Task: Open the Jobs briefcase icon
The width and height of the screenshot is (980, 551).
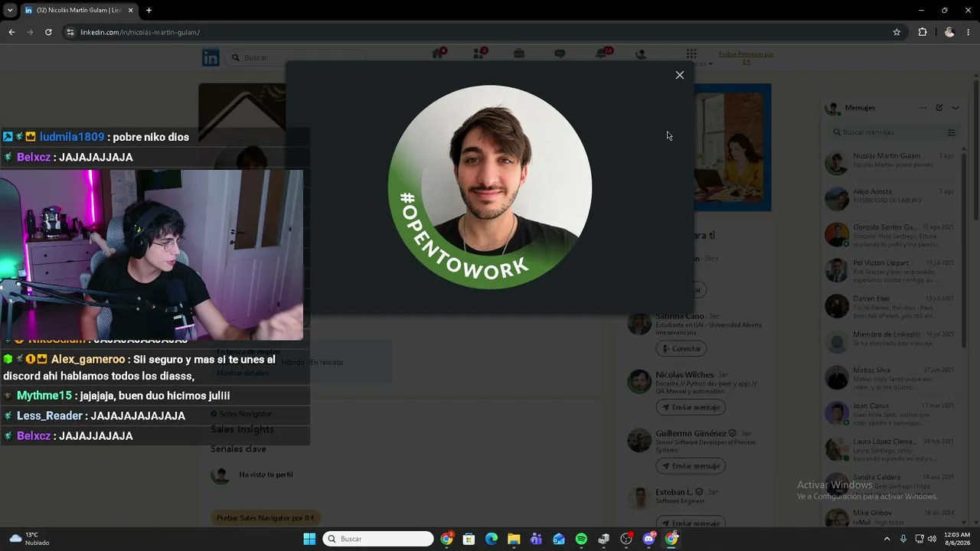Action: (x=519, y=54)
